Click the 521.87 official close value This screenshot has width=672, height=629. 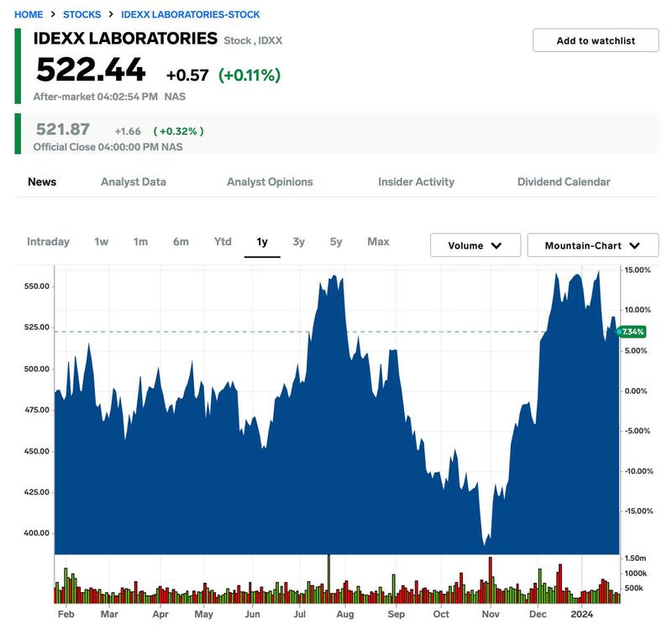coord(63,129)
